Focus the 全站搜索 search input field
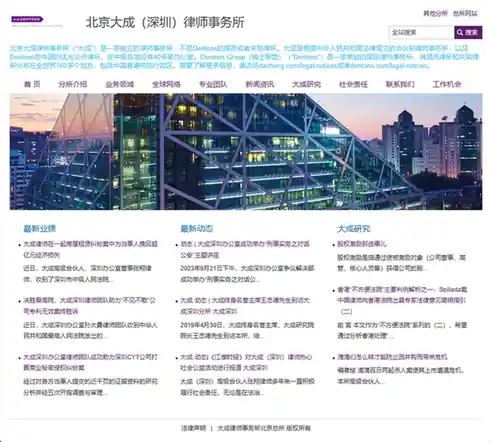 point(421,32)
